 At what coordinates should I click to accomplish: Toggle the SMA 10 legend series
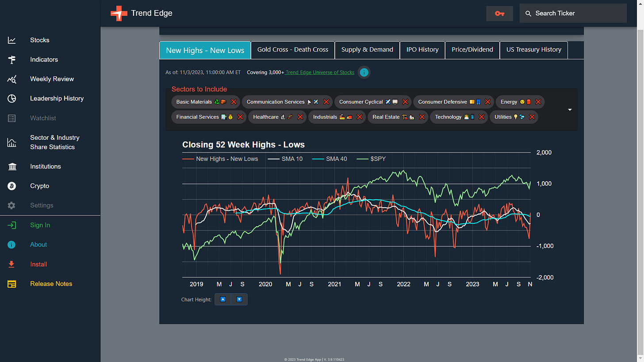[x=285, y=159]
